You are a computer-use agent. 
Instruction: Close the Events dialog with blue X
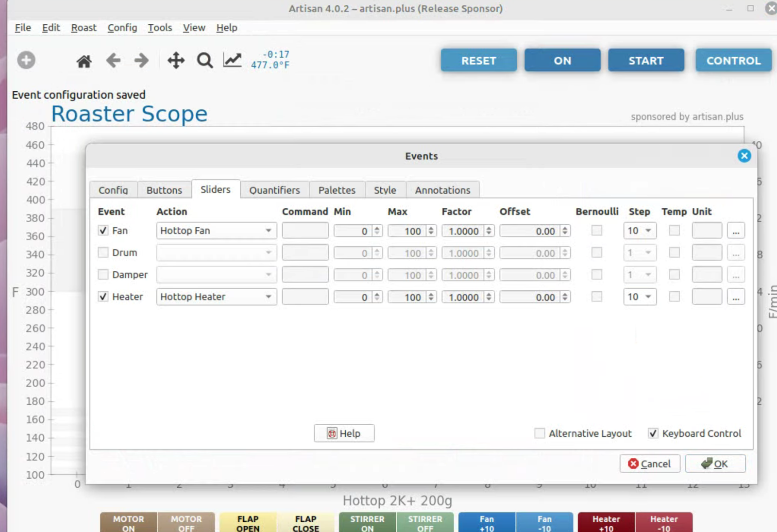744,156
